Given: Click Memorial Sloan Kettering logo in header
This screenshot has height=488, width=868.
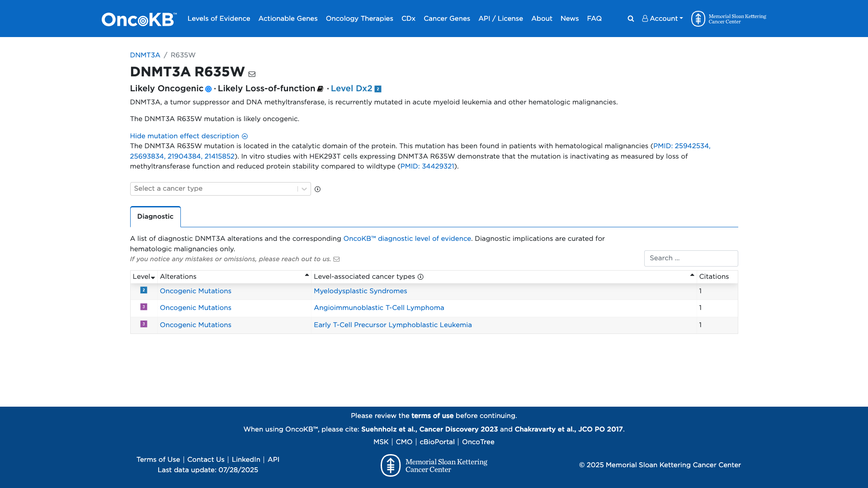Looking at the screenshot, I should coord(728,19).
